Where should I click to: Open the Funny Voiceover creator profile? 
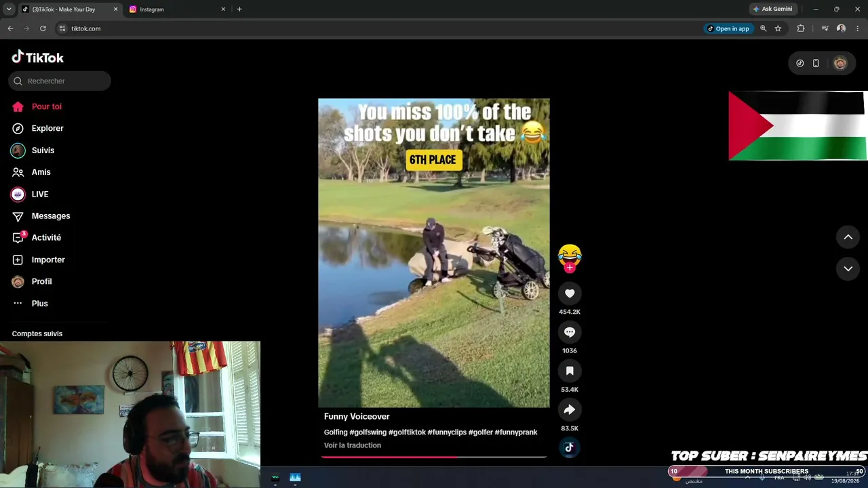tap(357, 416)
